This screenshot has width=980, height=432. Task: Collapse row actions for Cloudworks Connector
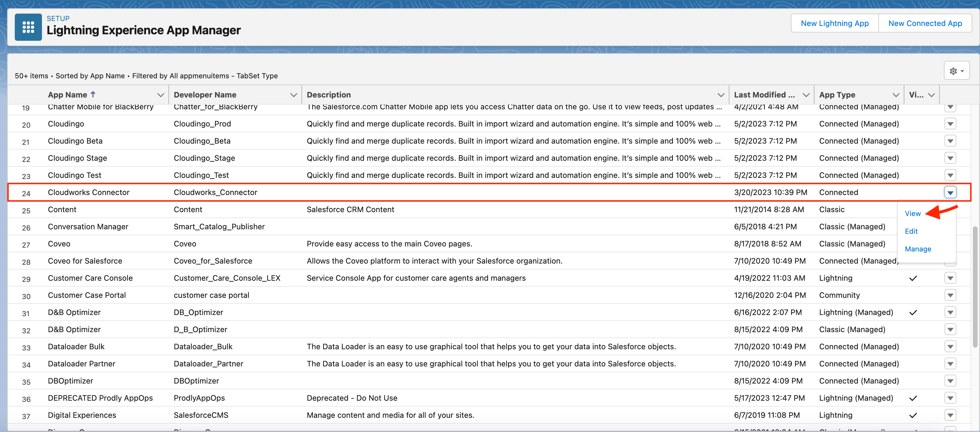tap(950, 192)
